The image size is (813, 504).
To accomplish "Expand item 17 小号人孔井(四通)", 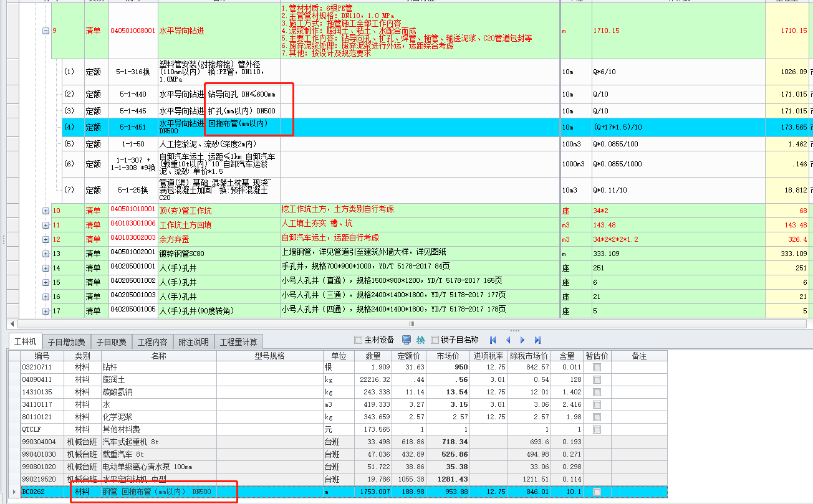I will (46, 311).
